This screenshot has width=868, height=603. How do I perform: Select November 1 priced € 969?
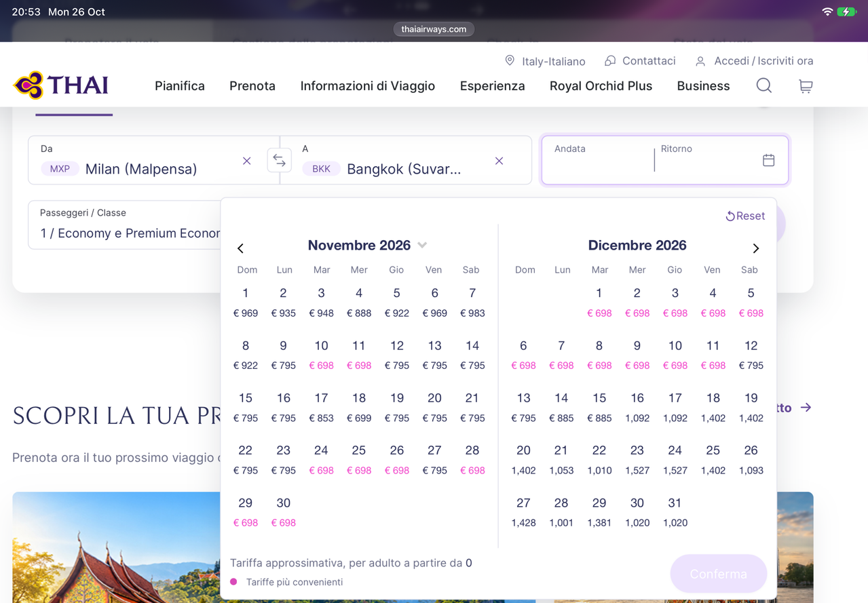click(x=246, y=303)
